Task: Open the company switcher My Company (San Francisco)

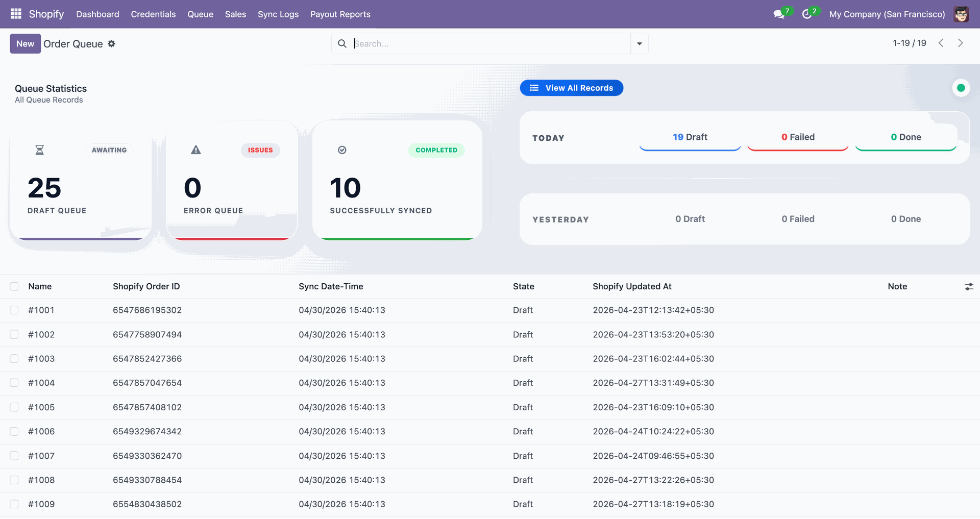Action: click(x=887, y=14)
